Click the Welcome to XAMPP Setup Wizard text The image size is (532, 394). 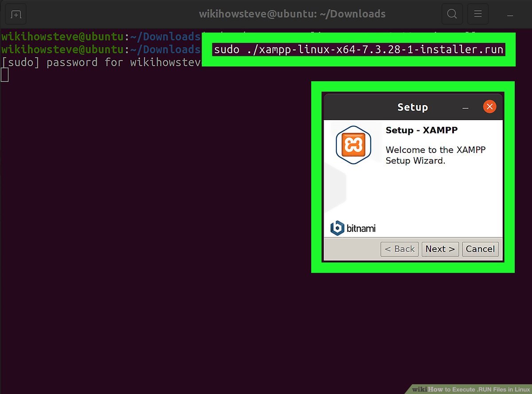[435, 155]
